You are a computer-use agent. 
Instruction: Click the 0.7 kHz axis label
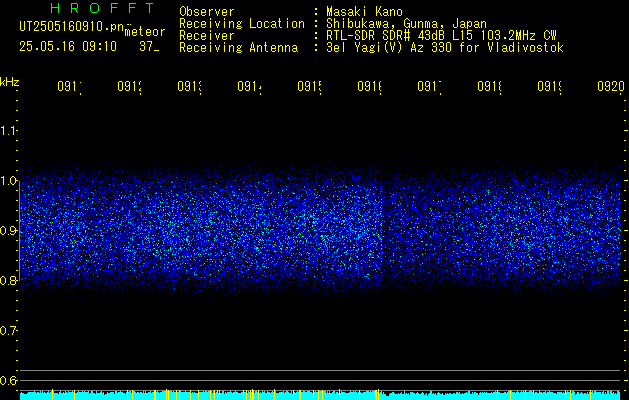pos(8,331)
